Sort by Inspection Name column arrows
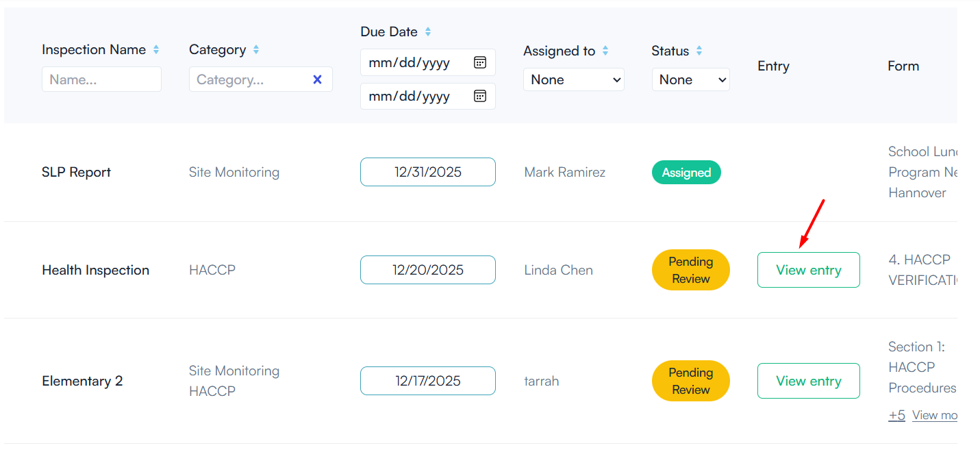 click(156, 50)
